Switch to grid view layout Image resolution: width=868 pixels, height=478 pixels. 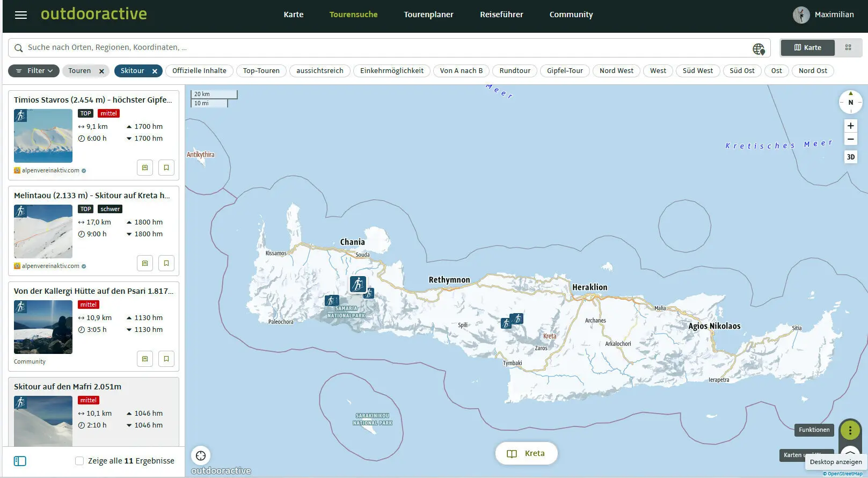[x=848, y=48]
